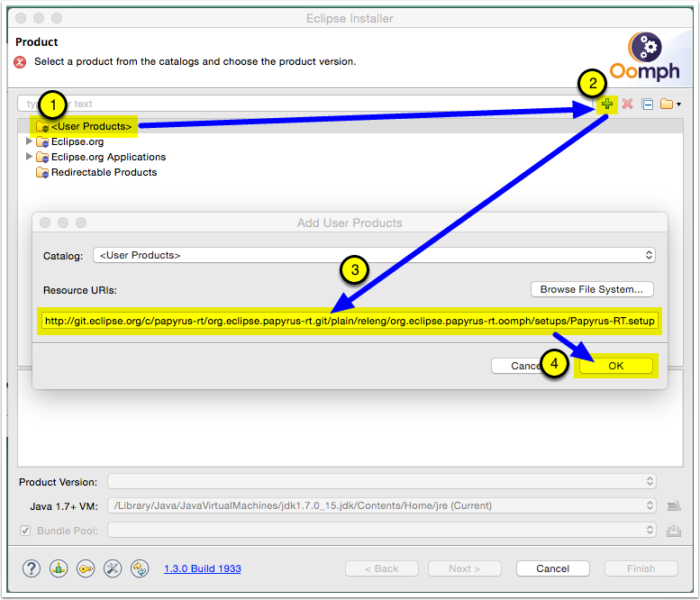
Task: Click Browse File System button
Action: click(592, 289)
